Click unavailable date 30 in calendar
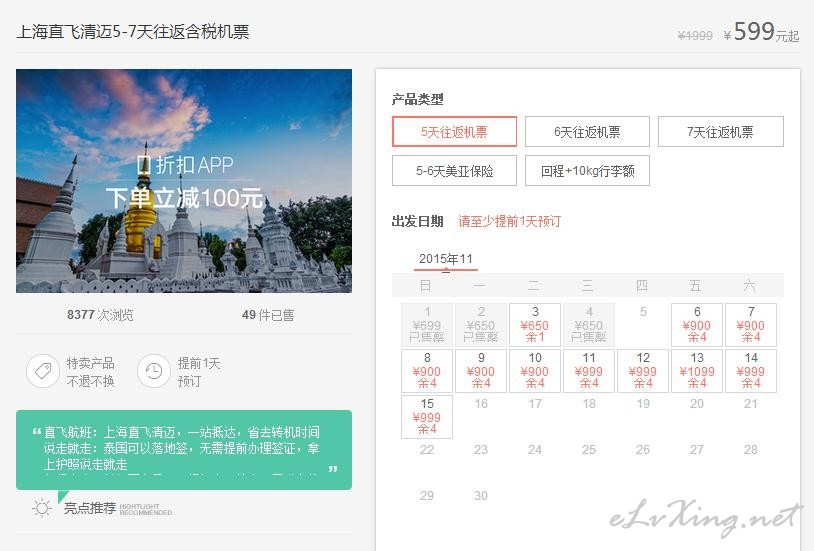 (x=481, y=495)
